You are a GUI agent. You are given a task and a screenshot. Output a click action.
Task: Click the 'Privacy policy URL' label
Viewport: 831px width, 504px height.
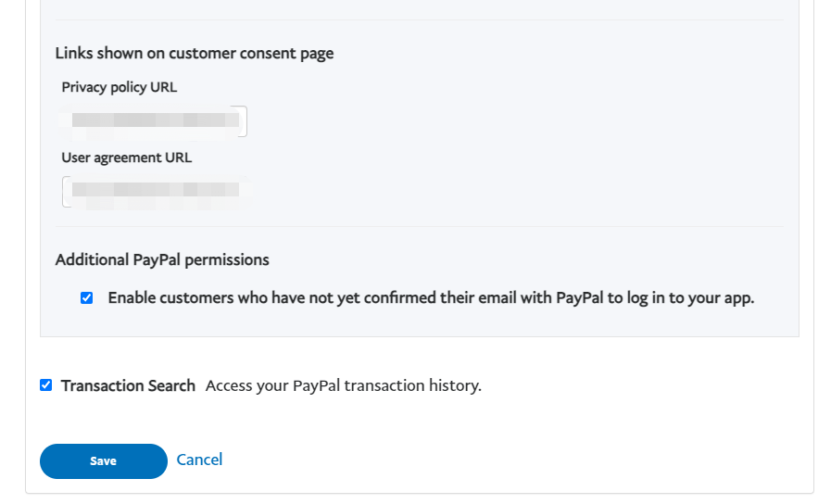119,87
